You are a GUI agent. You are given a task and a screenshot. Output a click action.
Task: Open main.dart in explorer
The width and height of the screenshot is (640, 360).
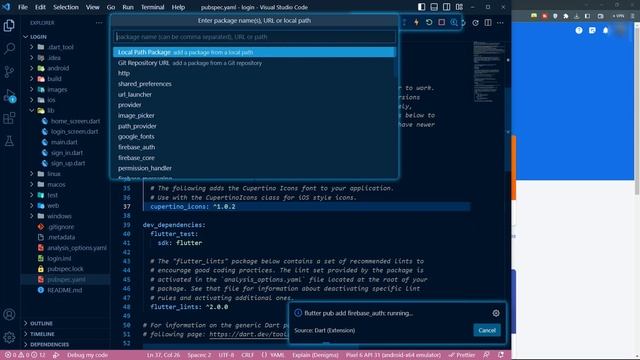[65, 142]
